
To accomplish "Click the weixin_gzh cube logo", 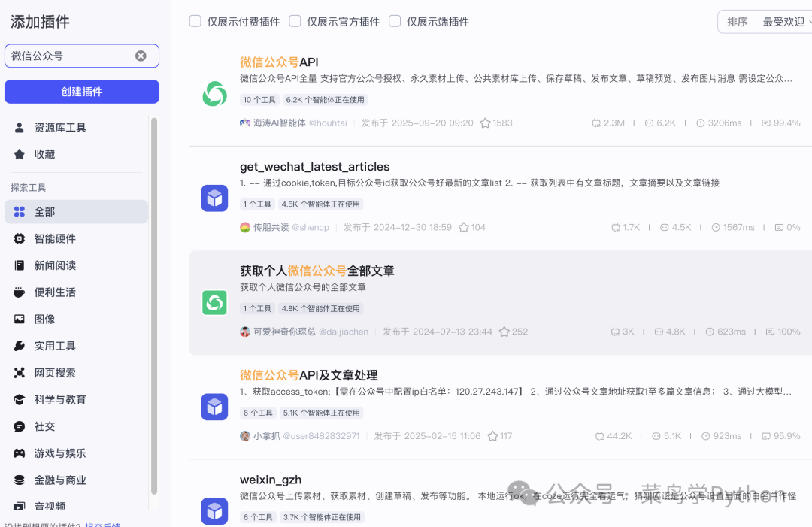I will tap(214, 511).
